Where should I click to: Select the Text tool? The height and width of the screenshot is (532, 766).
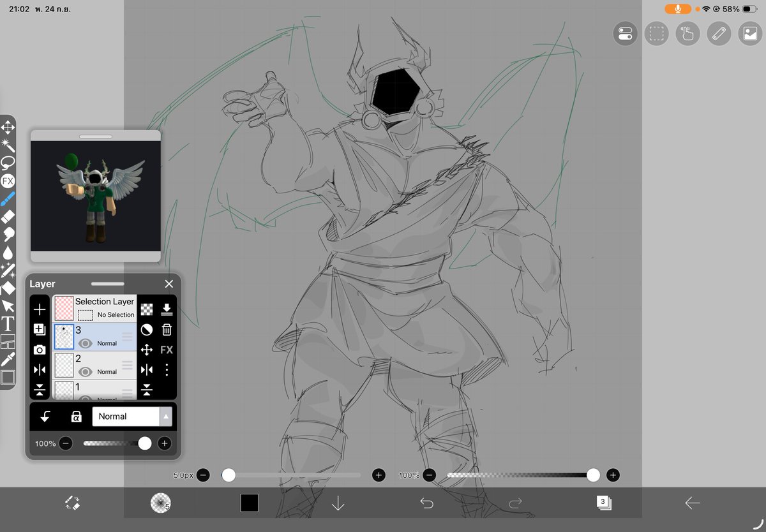click(8, 324)
